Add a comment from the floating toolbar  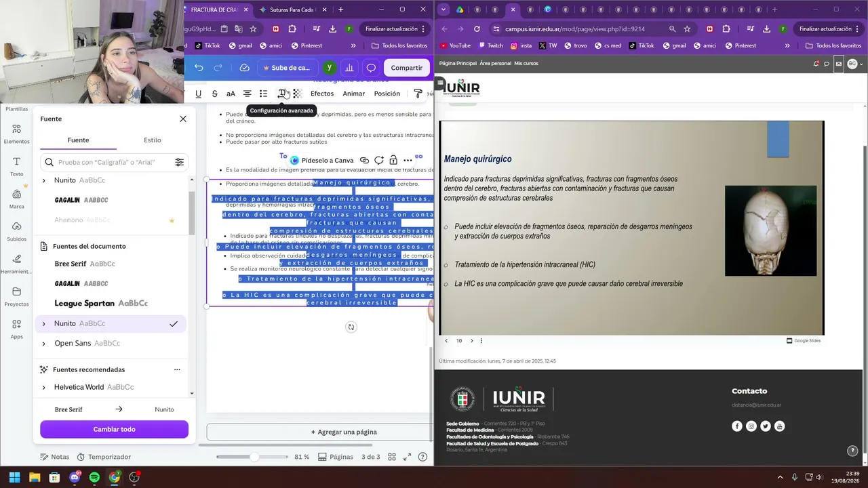coord(379,161)
